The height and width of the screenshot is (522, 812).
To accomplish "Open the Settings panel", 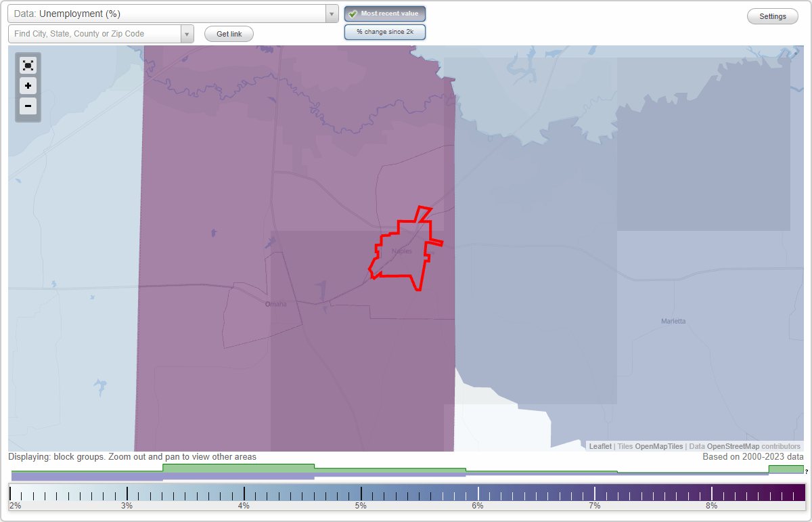I will coord(772,16).
